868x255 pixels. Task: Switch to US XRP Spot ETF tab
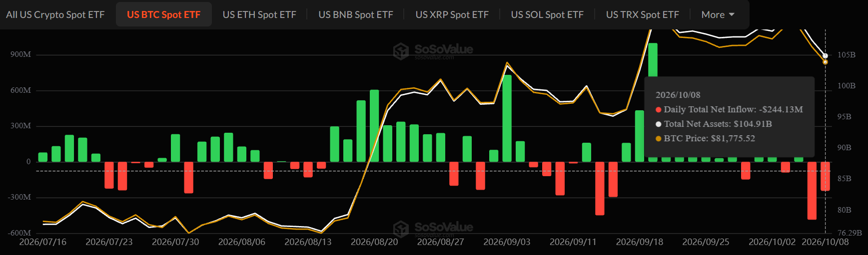(x=452, y=14)
